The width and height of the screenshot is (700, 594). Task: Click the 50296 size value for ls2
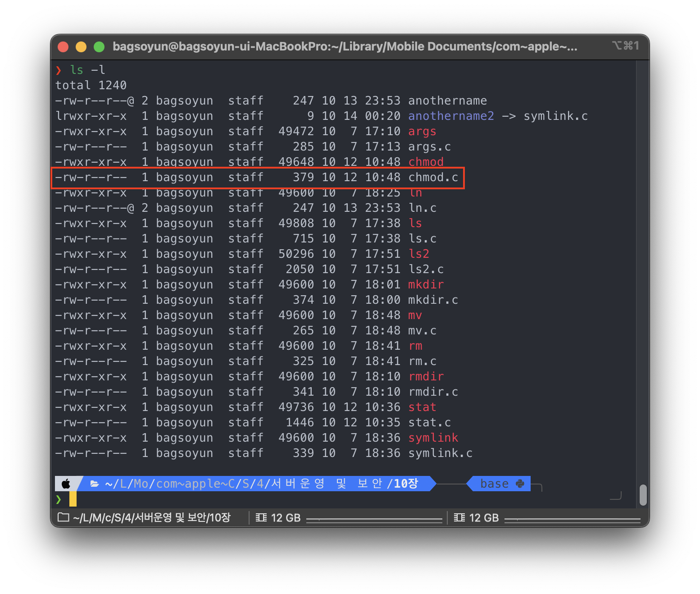[296, 254]
